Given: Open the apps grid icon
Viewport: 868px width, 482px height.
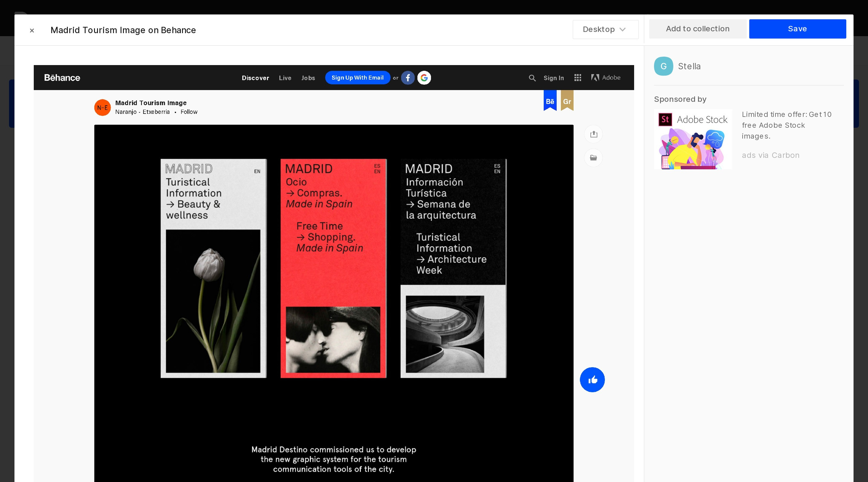Looking at the screenshot, I should tap(577, 78).
